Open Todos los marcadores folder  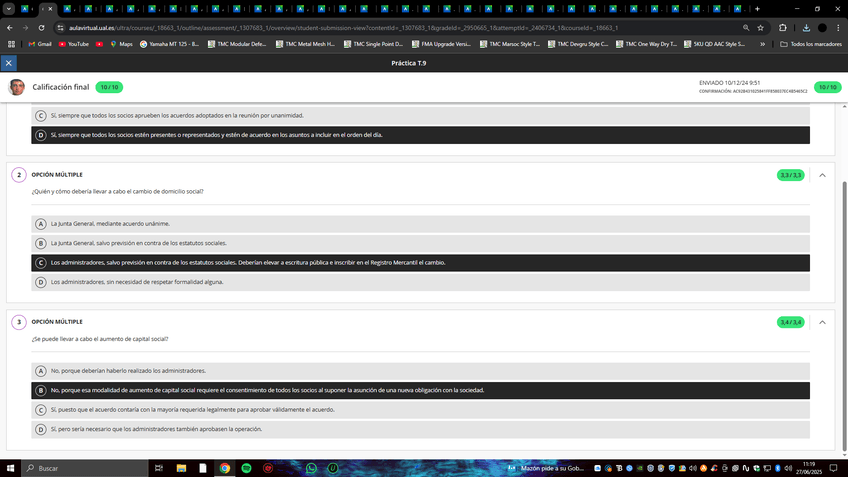pyautogui.click(x=809, y=44)
